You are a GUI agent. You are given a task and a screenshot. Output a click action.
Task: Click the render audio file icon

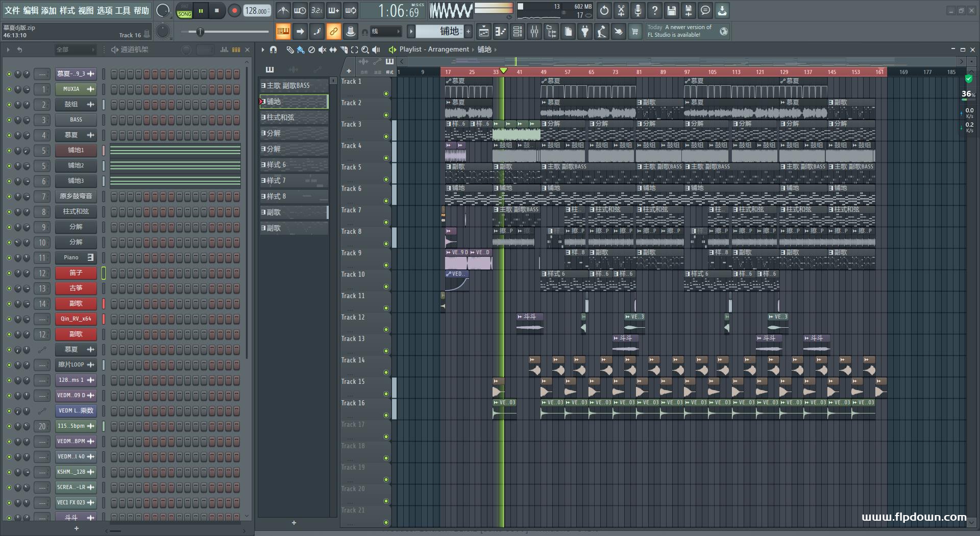click(689, 10)
